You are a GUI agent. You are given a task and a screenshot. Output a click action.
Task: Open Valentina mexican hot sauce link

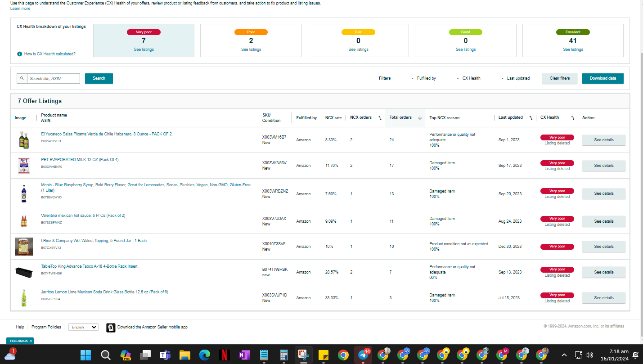(x=83, y=216)
